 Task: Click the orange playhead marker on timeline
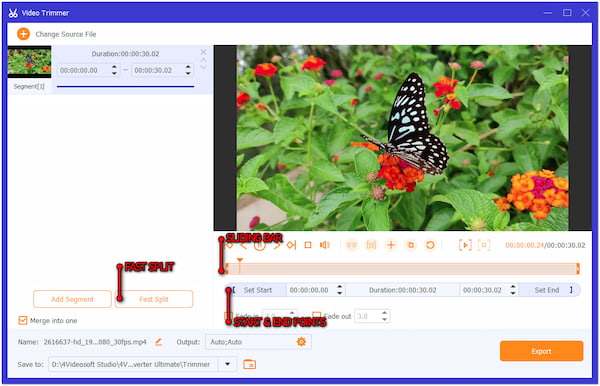click(240, 261)
